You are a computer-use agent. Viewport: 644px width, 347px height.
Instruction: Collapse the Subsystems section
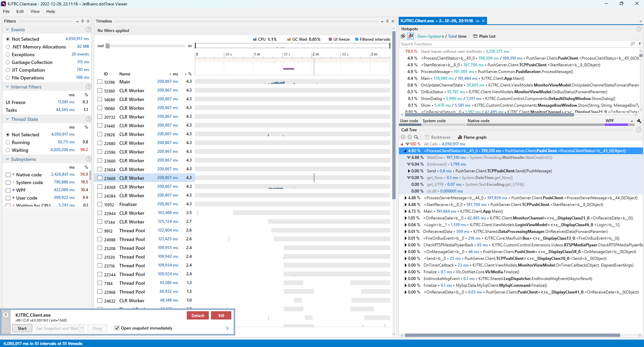7,159
